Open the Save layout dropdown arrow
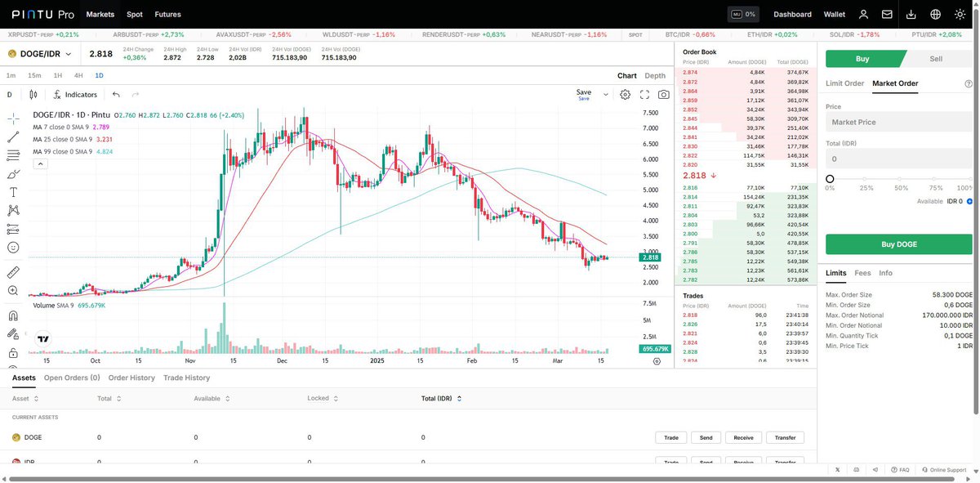The image size is (980, 483). tap(605, 95)
